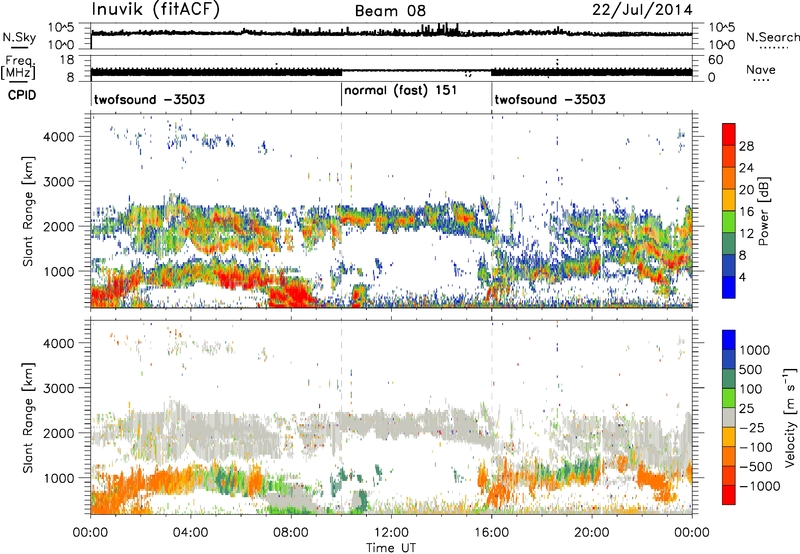800x554 pixels.
Task: Click the '12:00' time axis label
Action: [x=391, y=533]
